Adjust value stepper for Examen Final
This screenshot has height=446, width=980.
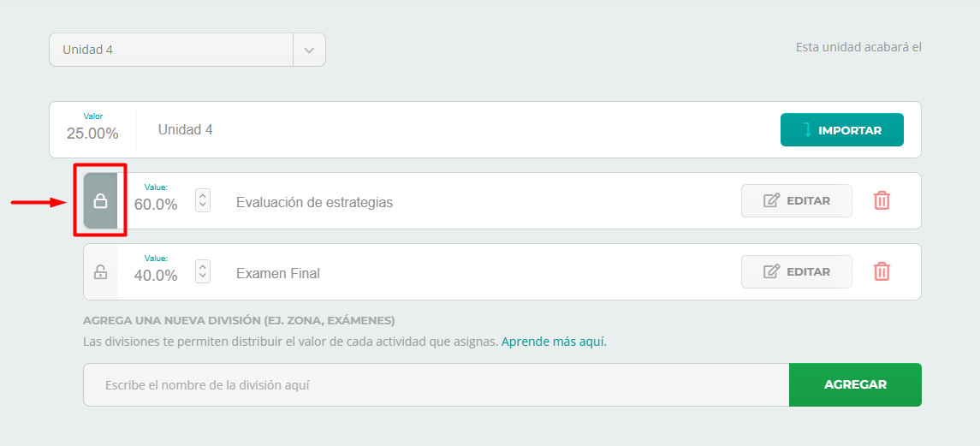(x=203, y=271)
